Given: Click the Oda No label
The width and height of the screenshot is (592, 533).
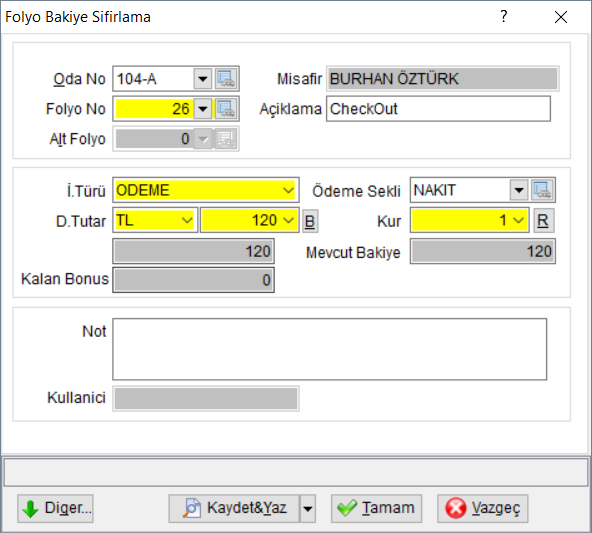Looking at the screenshot, I should 79,79.
